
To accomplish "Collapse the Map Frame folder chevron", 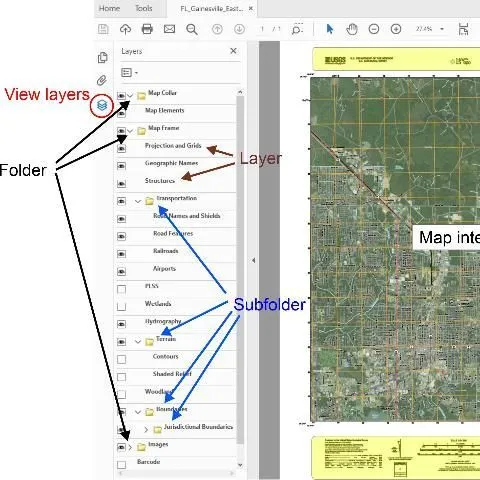I will click(130, 131).
